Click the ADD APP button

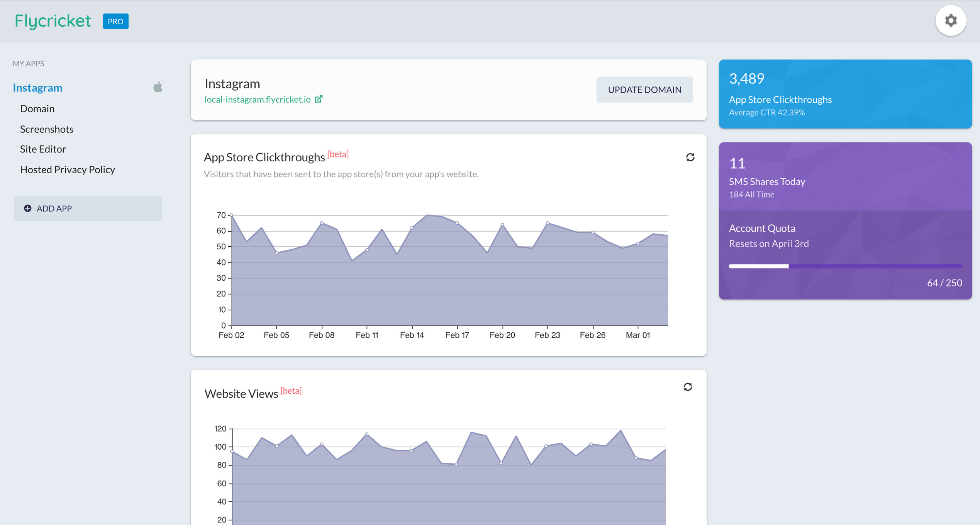(88, 208)
